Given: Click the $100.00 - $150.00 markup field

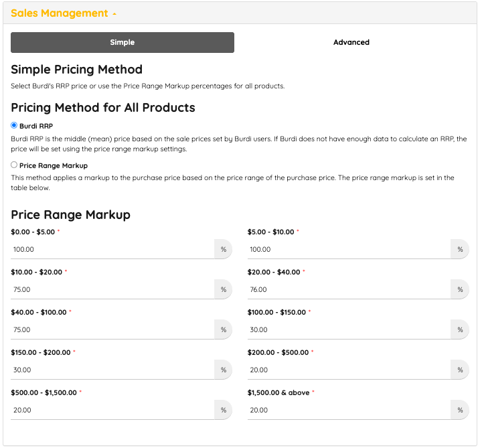Looking at the screenshot, I should pyautogui.click(x=349, y=329).
